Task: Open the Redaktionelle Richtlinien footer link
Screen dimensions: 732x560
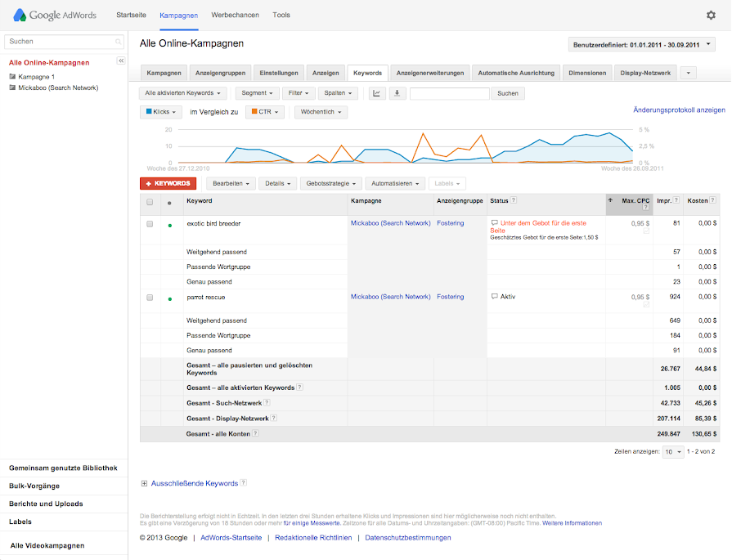Action: pos(313,538)
